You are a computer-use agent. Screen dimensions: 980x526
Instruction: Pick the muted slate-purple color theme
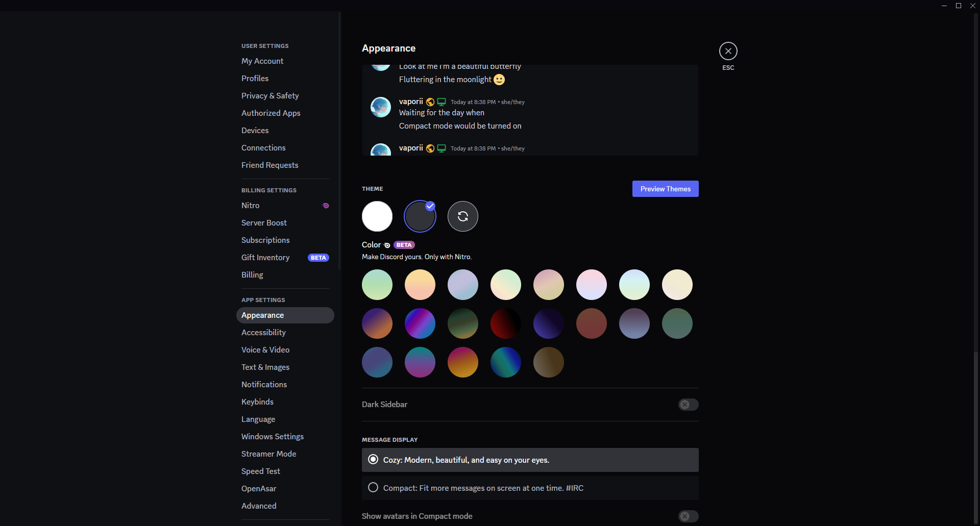[634, 323]
